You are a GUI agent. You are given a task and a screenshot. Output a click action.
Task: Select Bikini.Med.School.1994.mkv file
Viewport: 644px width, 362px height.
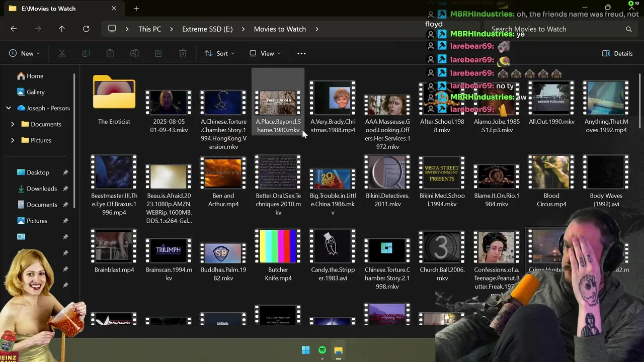442,182
